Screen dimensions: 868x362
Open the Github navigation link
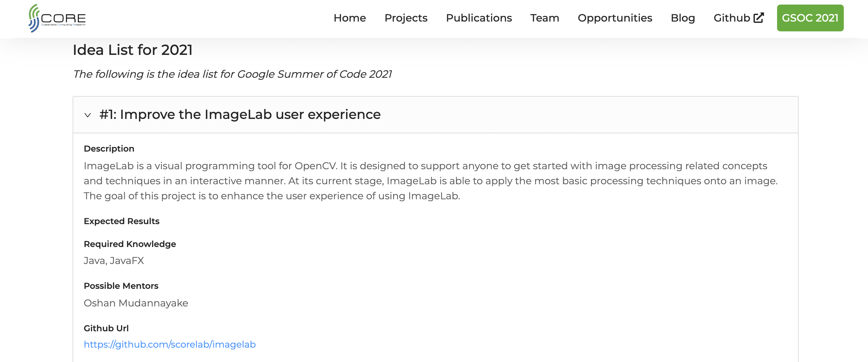[x=732, y=18]
